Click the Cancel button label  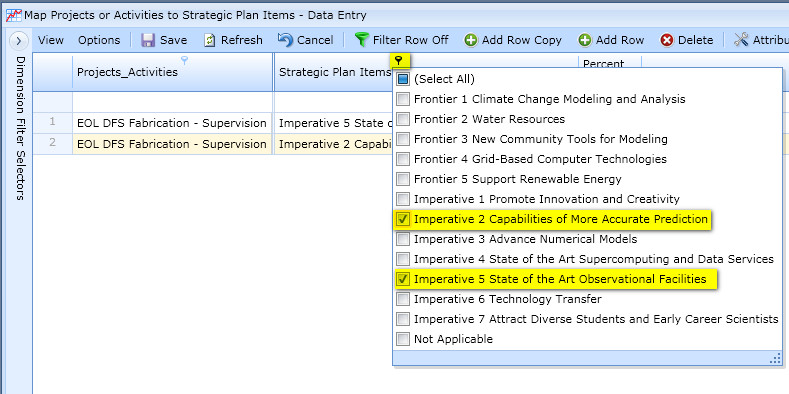coord(315,40)
